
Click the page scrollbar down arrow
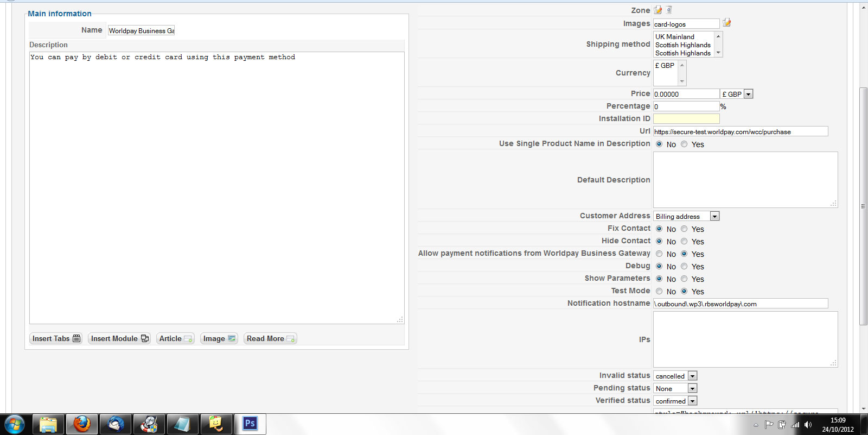(863, 408)
